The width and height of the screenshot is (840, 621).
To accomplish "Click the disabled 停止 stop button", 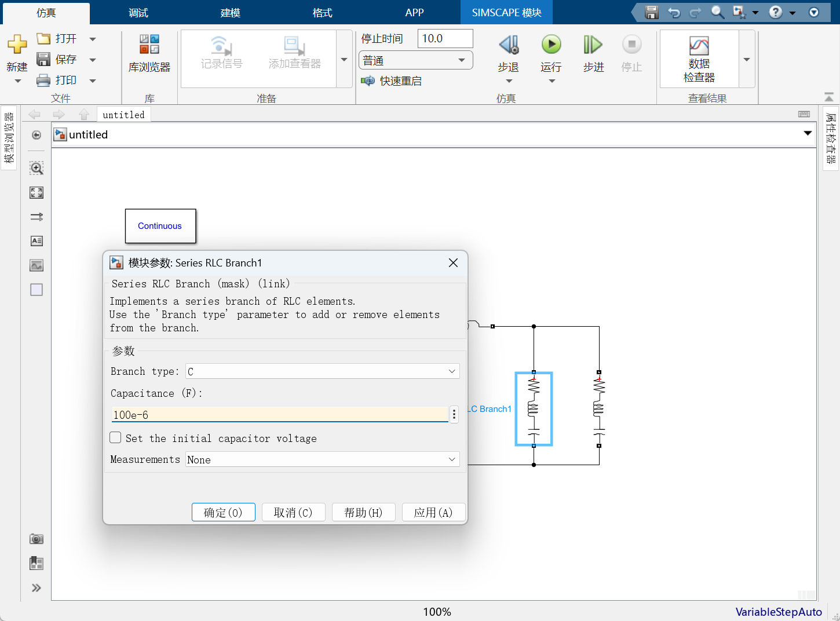I will click(x=631, y=53).
